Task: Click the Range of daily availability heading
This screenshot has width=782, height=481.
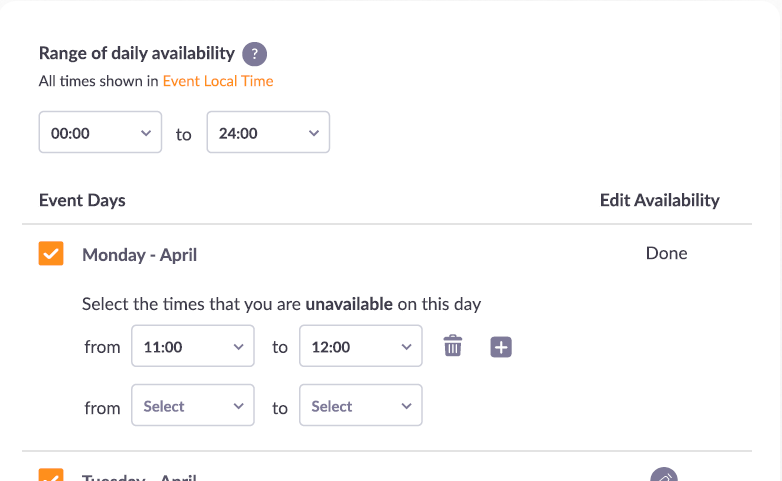Action: [x=136, y=54]
